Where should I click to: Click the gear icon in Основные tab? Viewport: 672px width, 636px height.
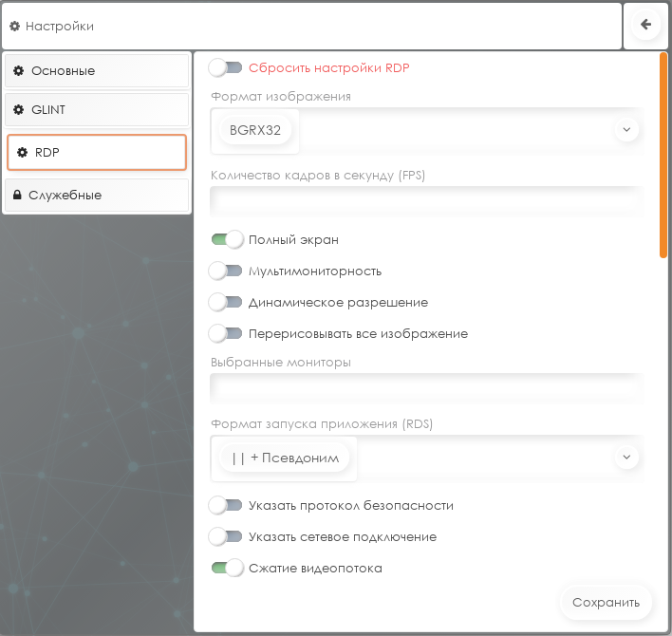(19, 71)
